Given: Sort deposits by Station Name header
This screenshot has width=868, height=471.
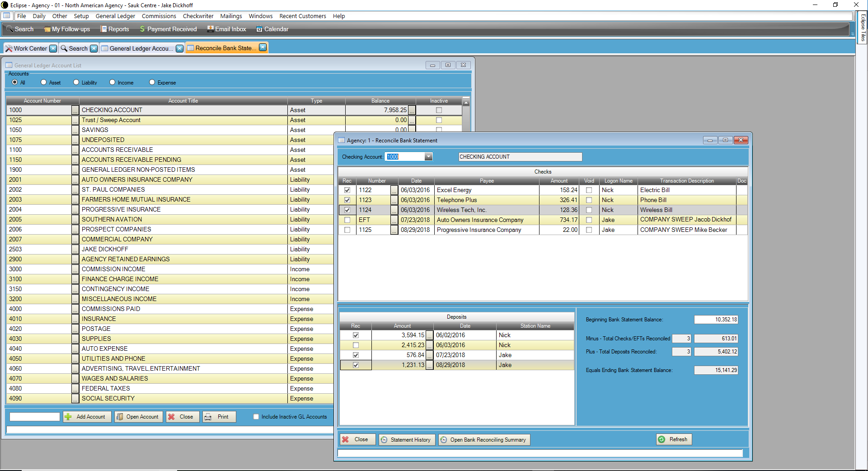Looking at the screenshot, I should (x=535, y=326).
